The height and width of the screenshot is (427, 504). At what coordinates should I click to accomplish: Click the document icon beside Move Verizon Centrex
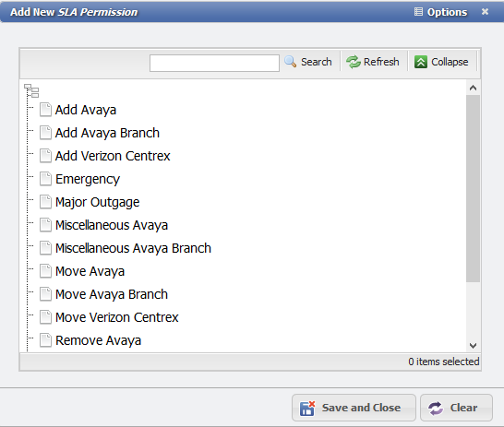45,317
